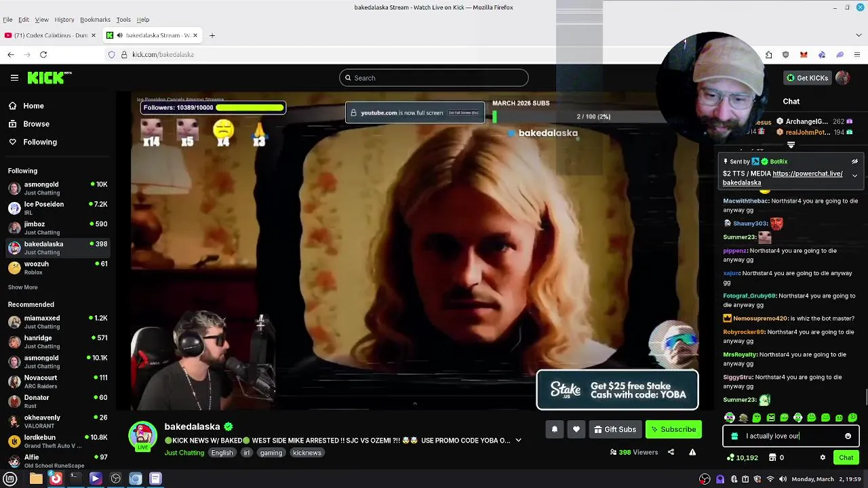Viewport: 868px width, 488px height.
Task: Open the Kick hamburger sidebar menu
Action: point(14,78)
